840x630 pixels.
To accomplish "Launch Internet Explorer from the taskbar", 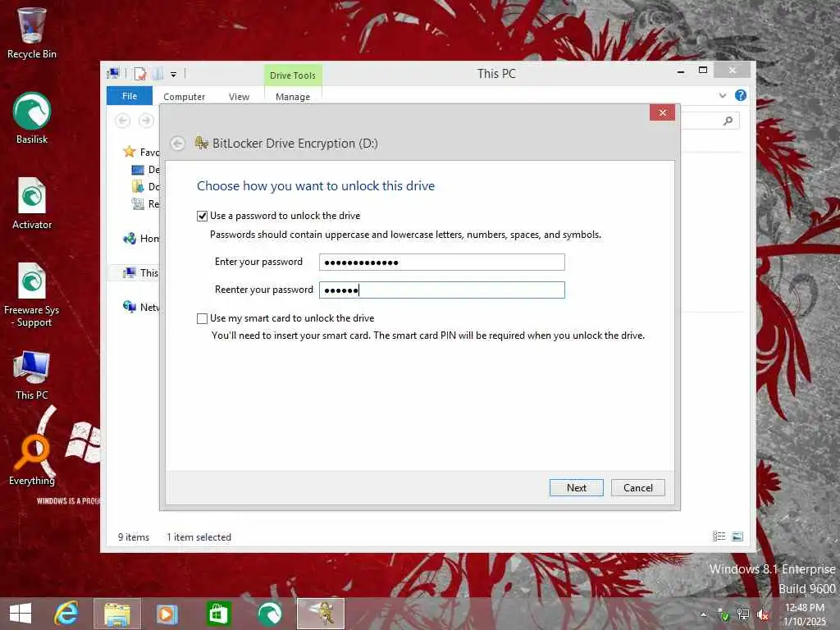I will 67,614.
